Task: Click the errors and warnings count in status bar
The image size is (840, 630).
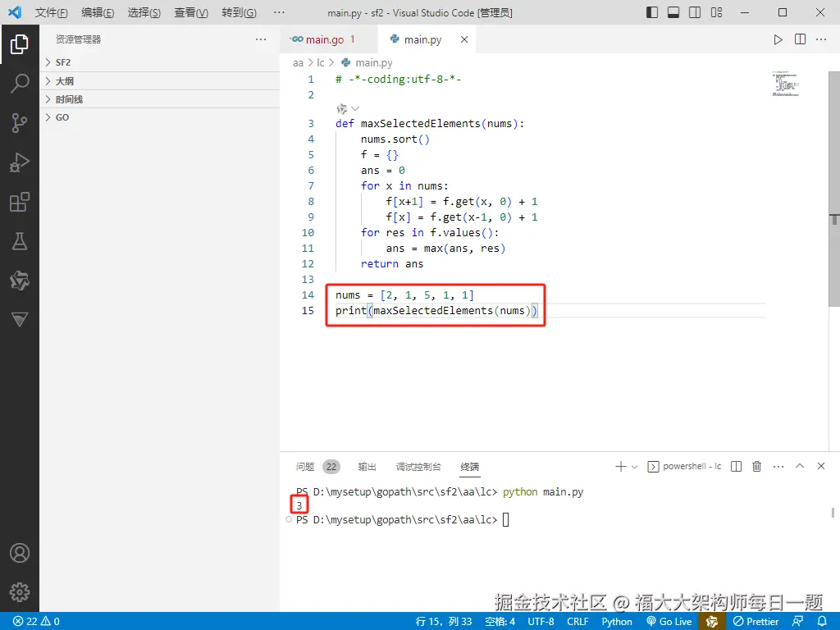Action: point(36,621)
